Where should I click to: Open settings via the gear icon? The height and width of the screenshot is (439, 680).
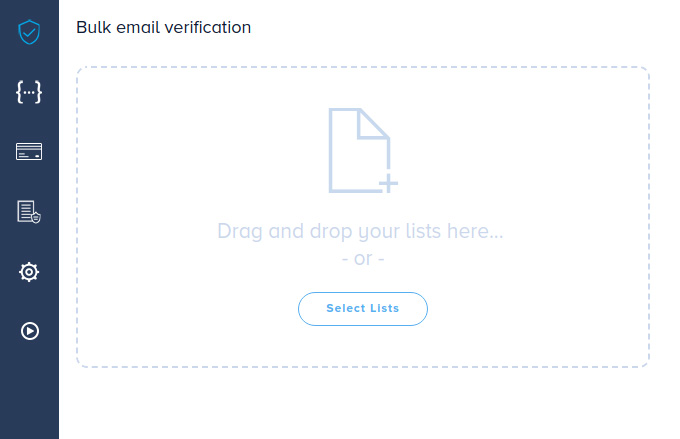[29, 271]
